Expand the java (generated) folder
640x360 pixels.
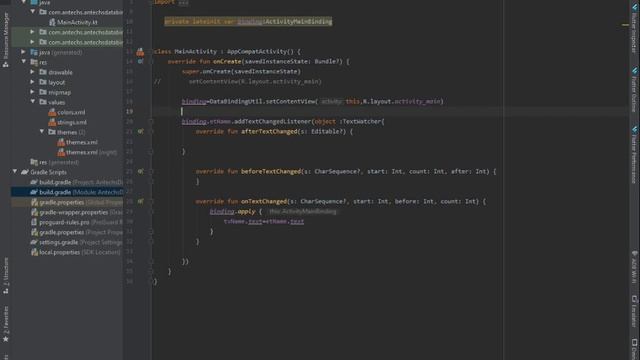(x=23, y=52)
